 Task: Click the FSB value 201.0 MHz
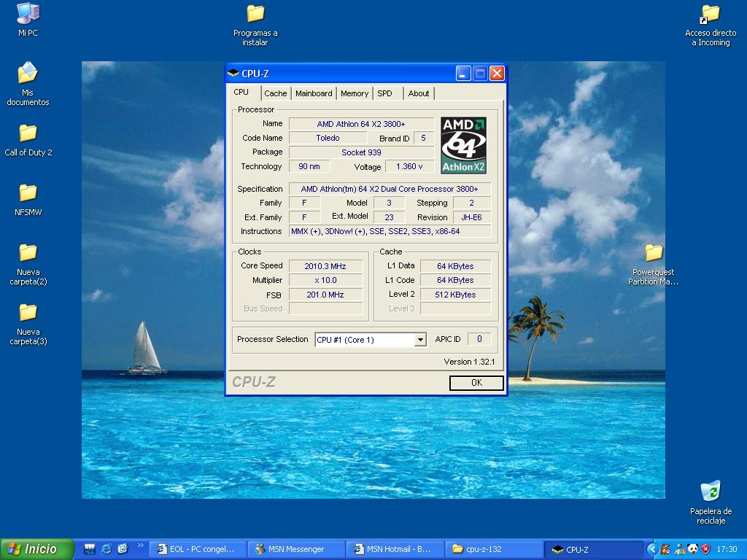tap(325, 295)
